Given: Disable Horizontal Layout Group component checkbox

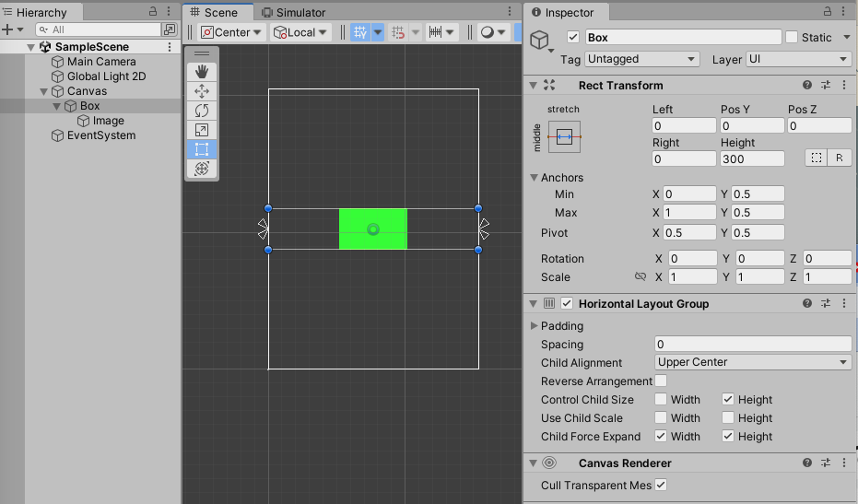Looking at the screenshot, I should click(567, 303).
